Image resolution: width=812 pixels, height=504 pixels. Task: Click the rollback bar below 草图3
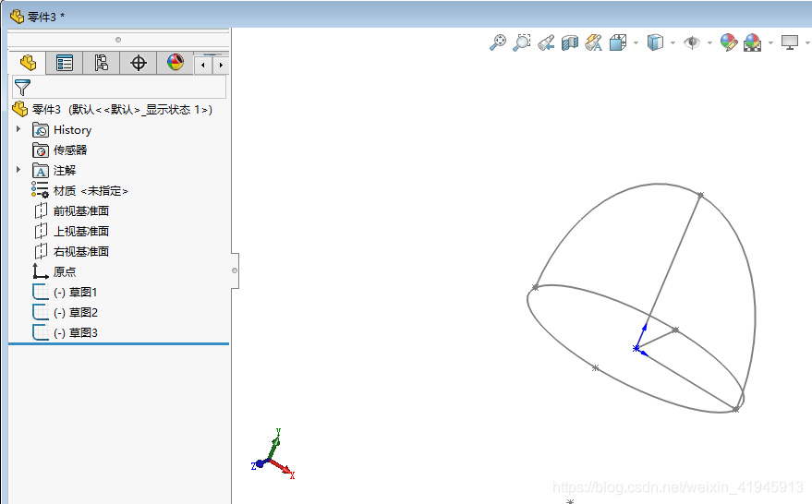(118, 343)
